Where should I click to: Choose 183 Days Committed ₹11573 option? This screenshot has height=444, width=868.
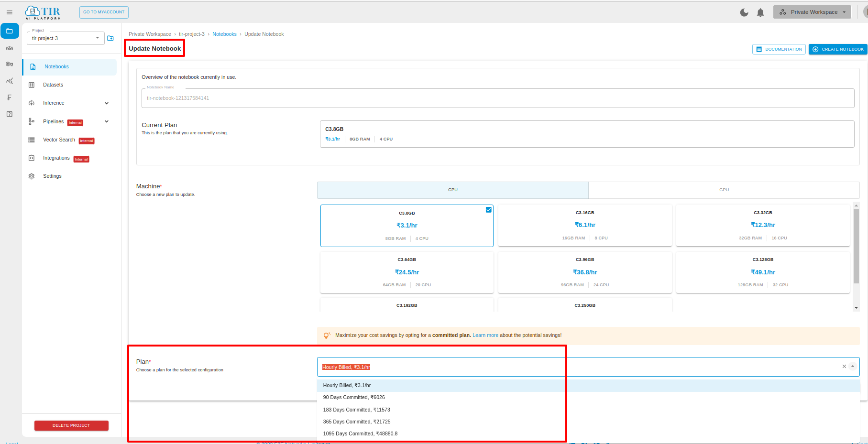pyautogui.click(x=588, y=410)
